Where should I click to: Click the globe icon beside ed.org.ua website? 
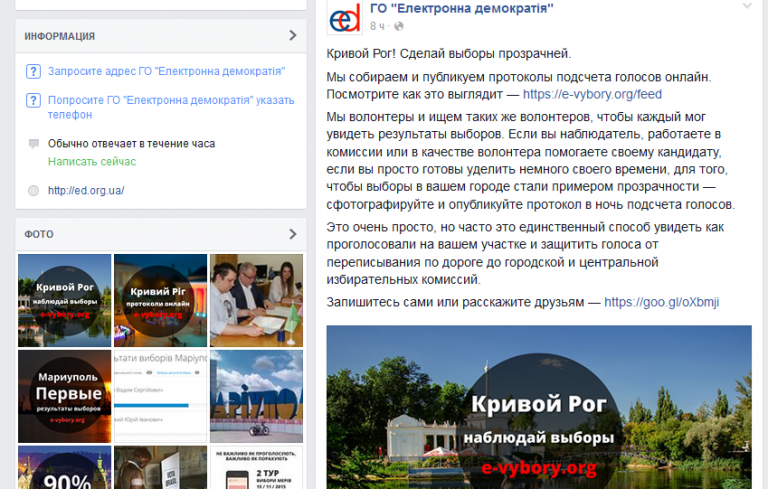[x=33, y=191]
